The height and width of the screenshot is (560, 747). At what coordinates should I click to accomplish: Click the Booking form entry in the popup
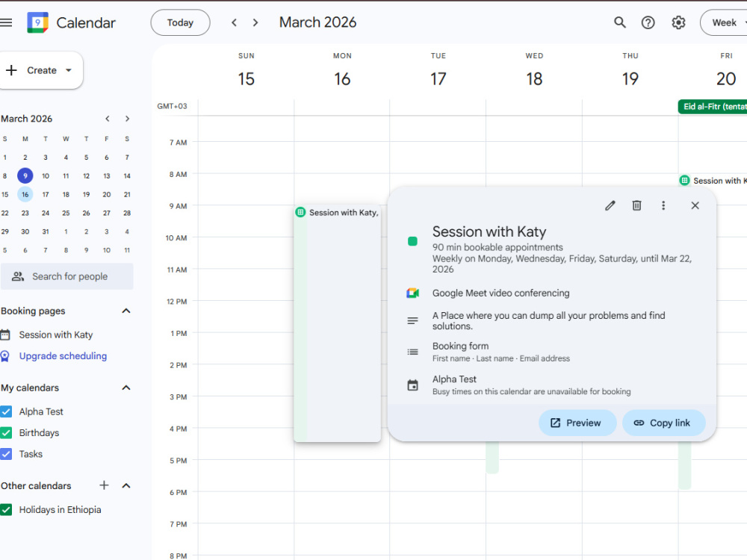click(500, 352)
